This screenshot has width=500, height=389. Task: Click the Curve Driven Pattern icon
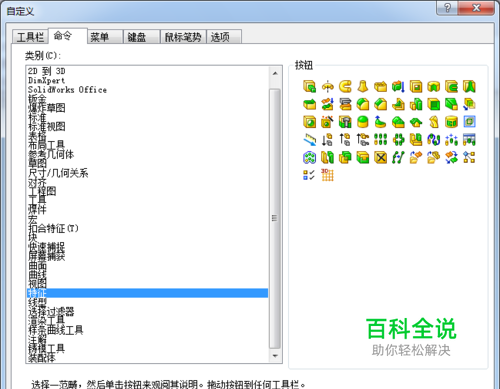tap(434, 140)
